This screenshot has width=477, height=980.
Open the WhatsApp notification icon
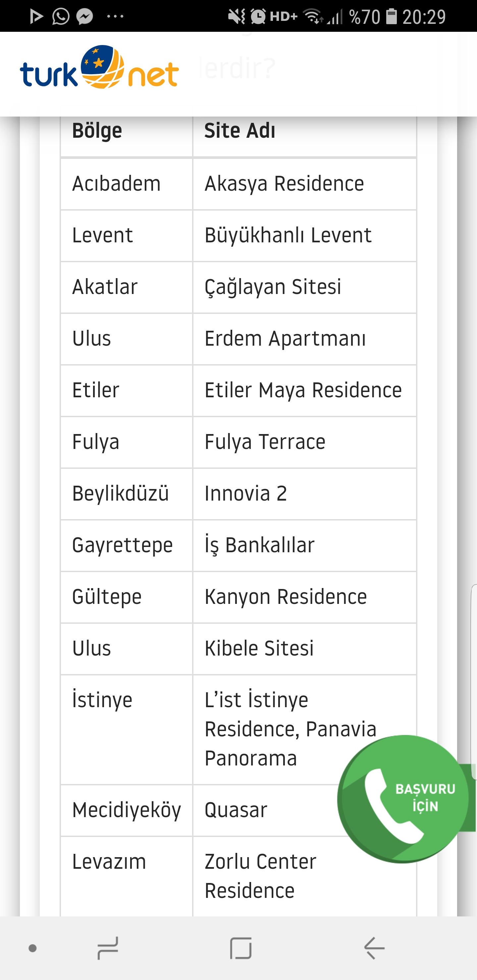click(61, 16)
